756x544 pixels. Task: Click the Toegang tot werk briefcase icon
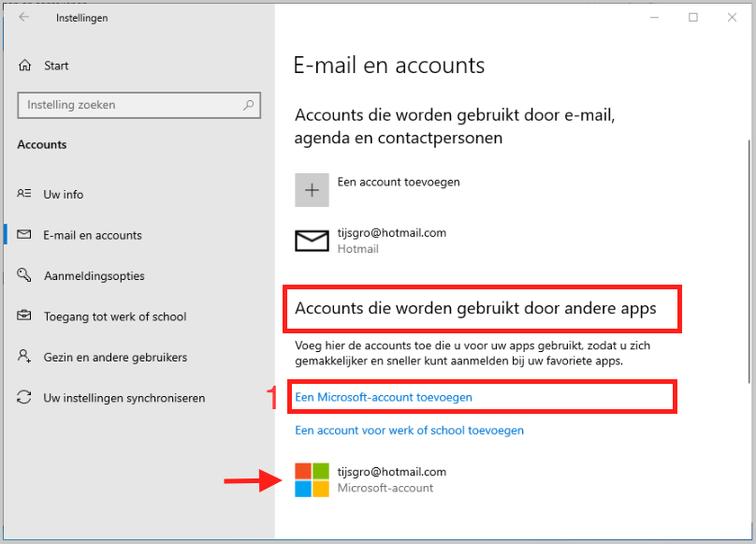point(25,316)
